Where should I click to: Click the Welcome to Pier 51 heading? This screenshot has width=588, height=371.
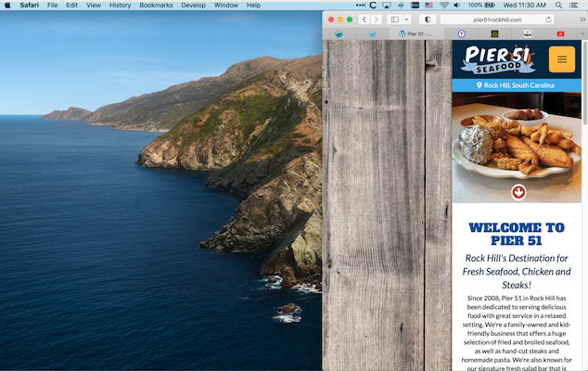517,234
